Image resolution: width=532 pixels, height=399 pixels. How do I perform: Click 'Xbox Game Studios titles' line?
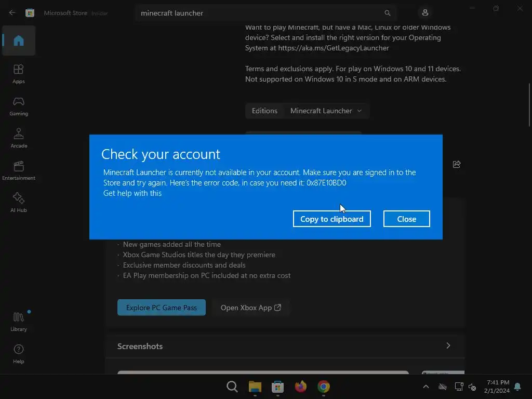[x=199, y=255]
